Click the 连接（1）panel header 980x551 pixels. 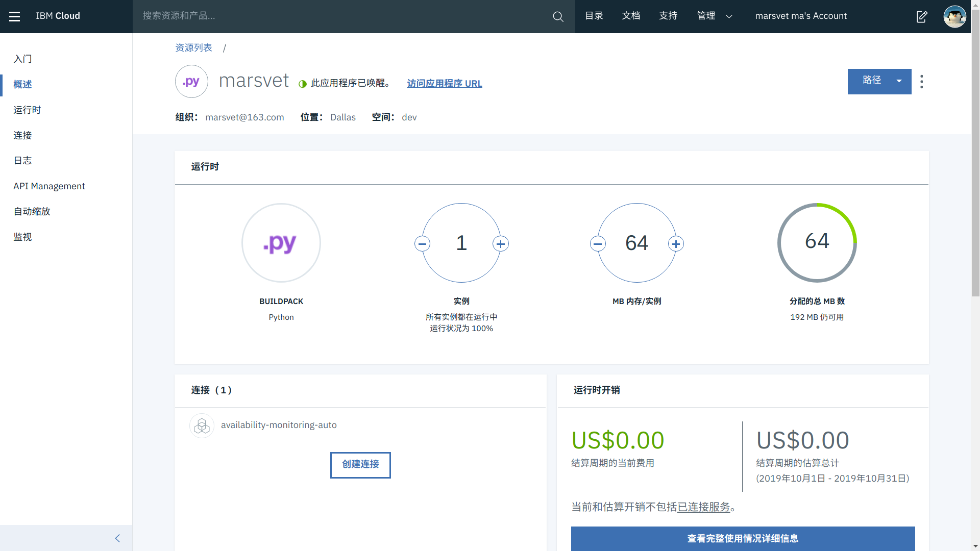pyautogui.click(x=212, y=390)
